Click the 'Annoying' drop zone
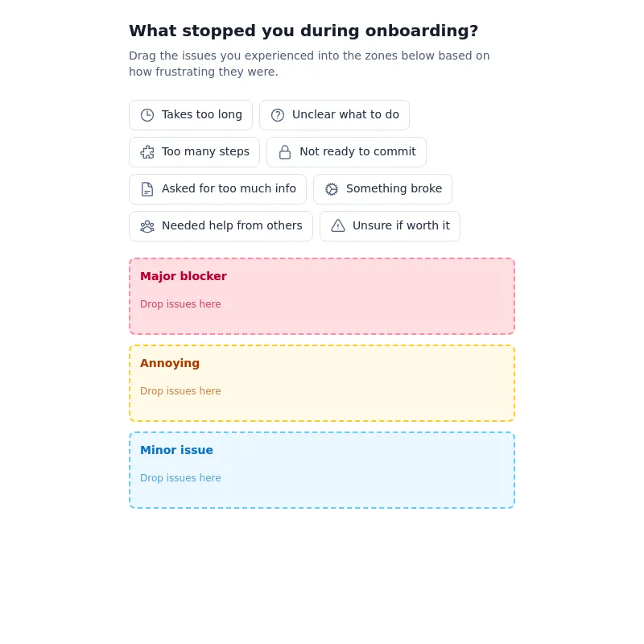 pos(322,382)
